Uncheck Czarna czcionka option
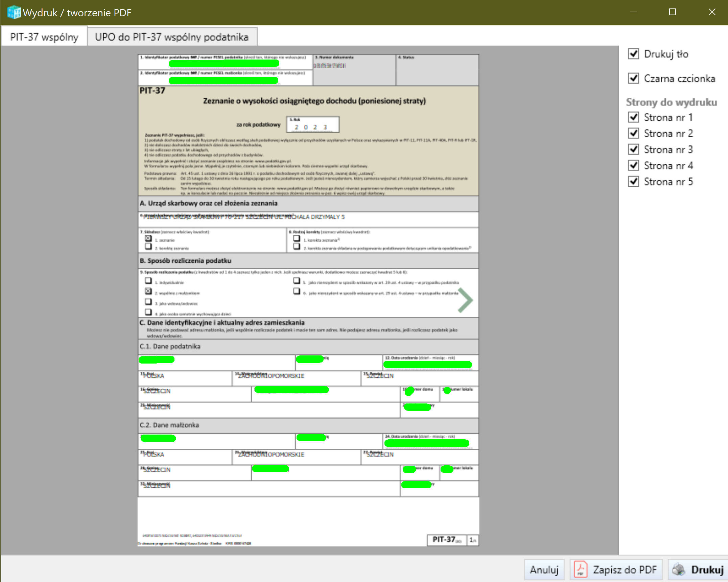 (633, 78)
